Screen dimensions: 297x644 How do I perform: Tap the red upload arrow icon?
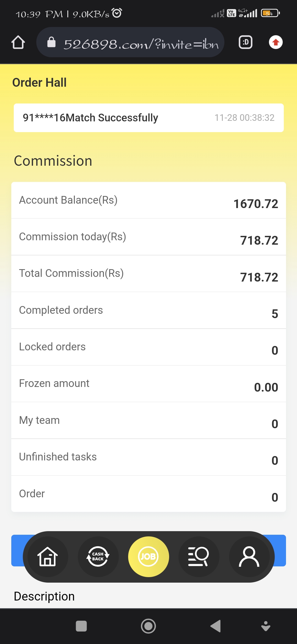pos(276,42)
